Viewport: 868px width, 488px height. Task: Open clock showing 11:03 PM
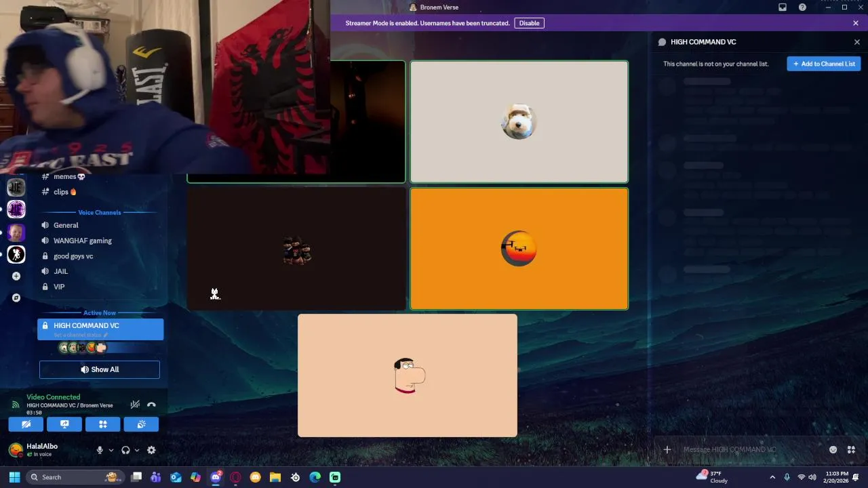pos(837,477)
